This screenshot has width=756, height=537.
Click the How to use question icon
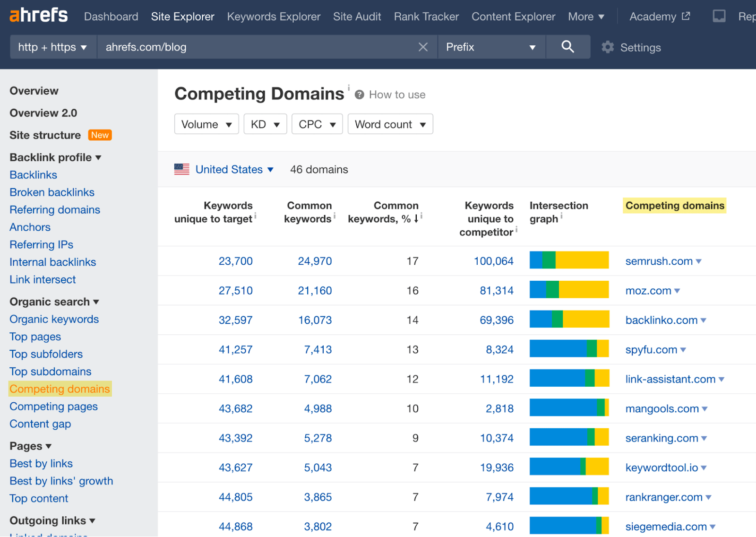[x=359, y=95]
